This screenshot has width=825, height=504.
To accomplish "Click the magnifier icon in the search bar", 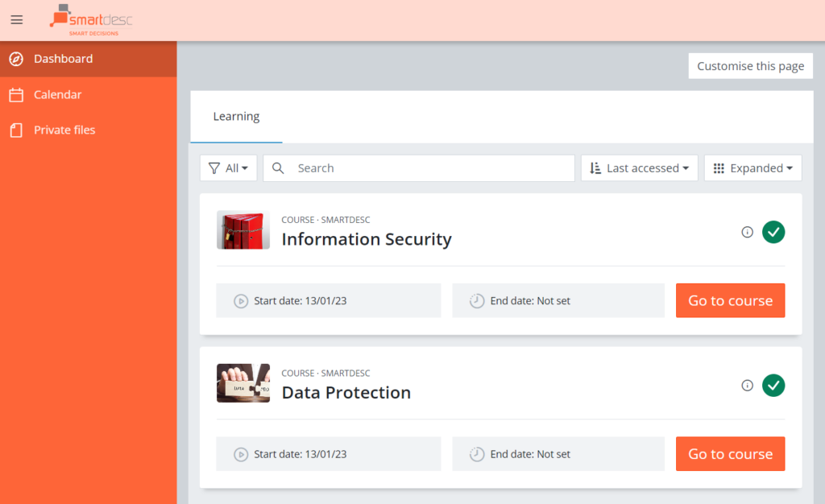I will point(277,167).
